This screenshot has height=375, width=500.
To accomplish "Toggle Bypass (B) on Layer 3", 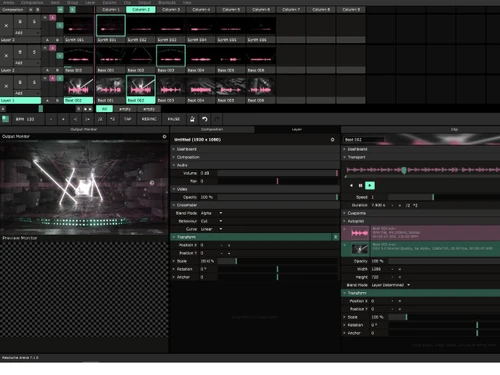I will (x=20, y=22).
